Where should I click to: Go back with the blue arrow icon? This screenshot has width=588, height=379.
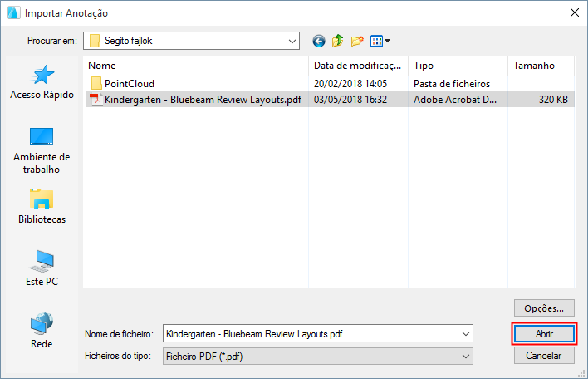[319, 41]
